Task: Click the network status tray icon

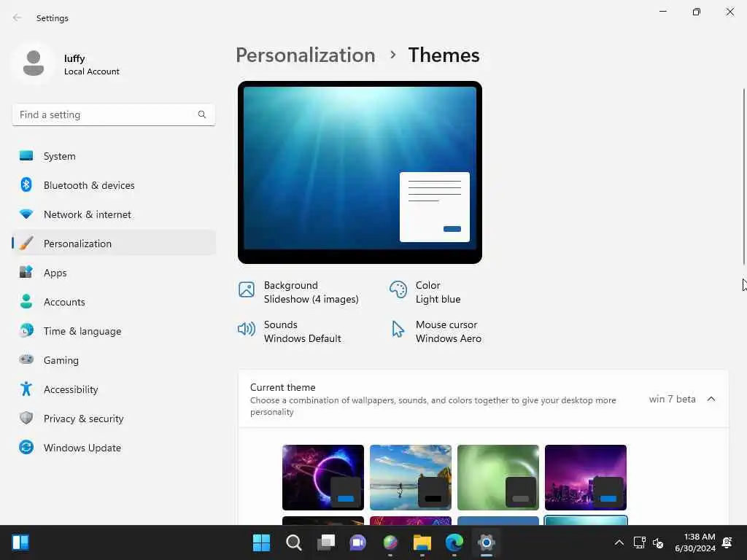Action: coord(639,542)
